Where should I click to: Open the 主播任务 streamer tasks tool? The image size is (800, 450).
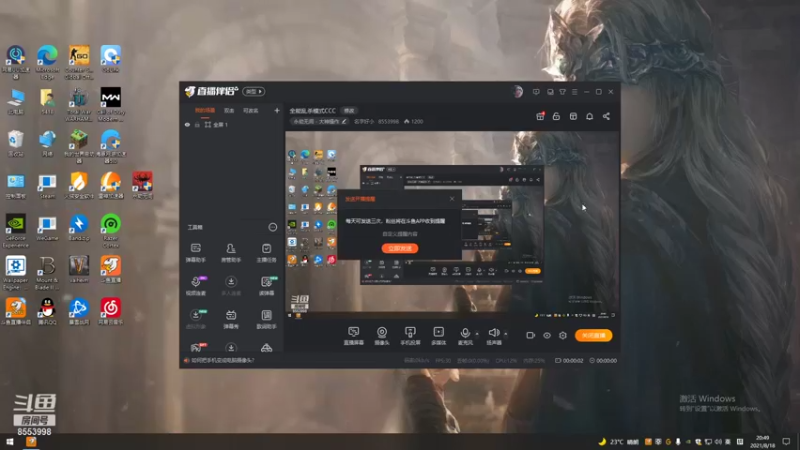click(266, 253)
